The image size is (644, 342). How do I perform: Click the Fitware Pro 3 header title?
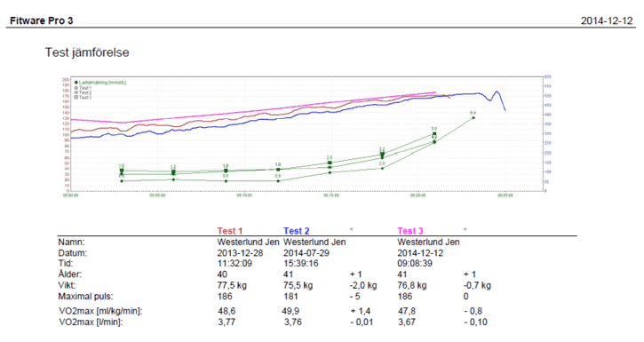point(42,20)
